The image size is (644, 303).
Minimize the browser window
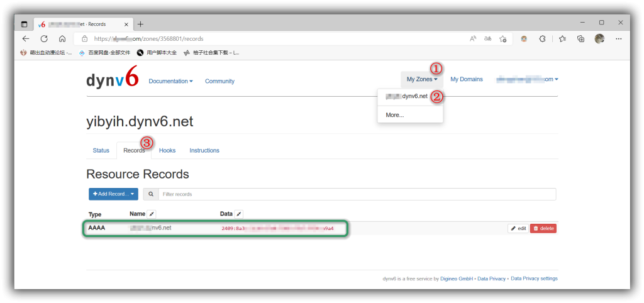(582, 23)
